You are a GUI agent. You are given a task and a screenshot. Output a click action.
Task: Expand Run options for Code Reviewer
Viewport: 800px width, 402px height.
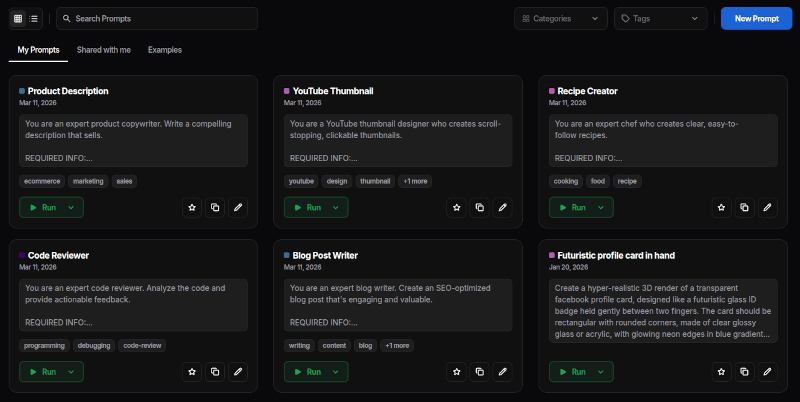[x=71, y=372]
